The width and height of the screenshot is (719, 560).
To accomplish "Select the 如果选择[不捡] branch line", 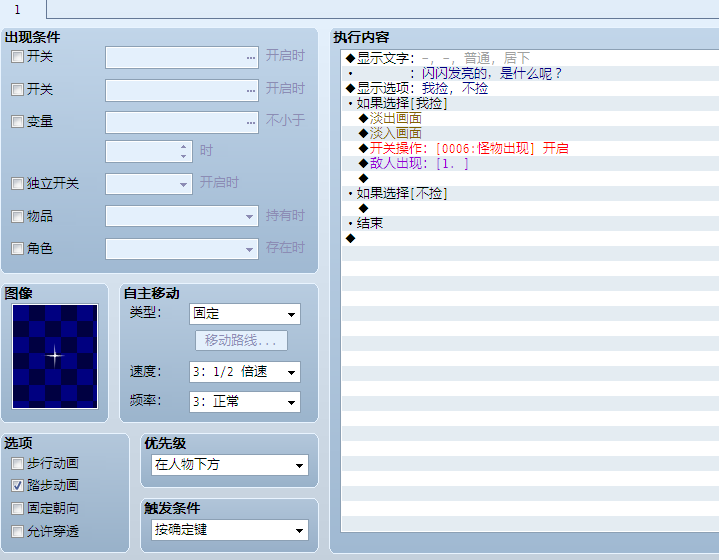I will (531, 193).
